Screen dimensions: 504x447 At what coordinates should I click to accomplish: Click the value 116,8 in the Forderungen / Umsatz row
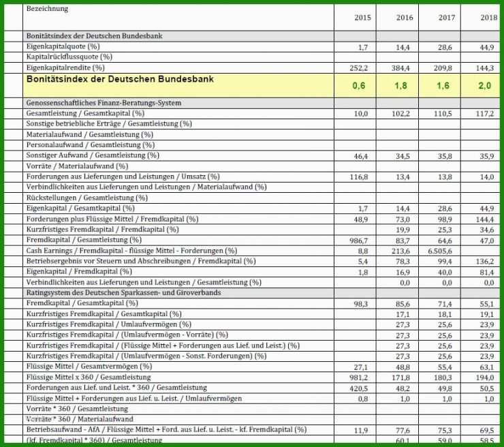[359, 177]
